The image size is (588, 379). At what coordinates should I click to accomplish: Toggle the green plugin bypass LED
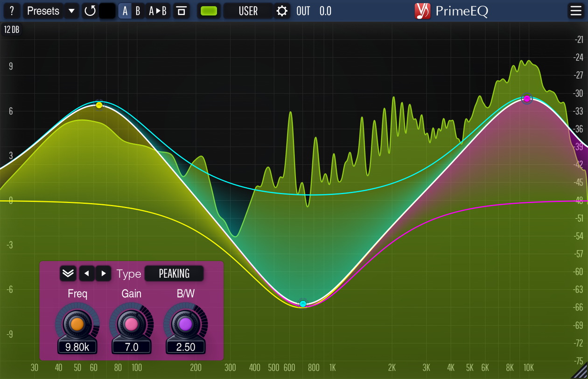point(209,11)
